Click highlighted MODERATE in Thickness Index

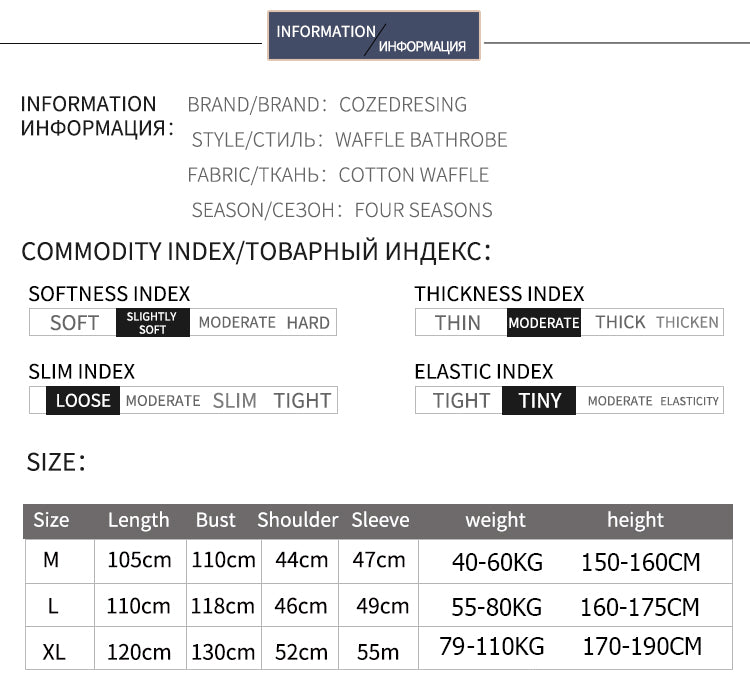click(543, 322)
